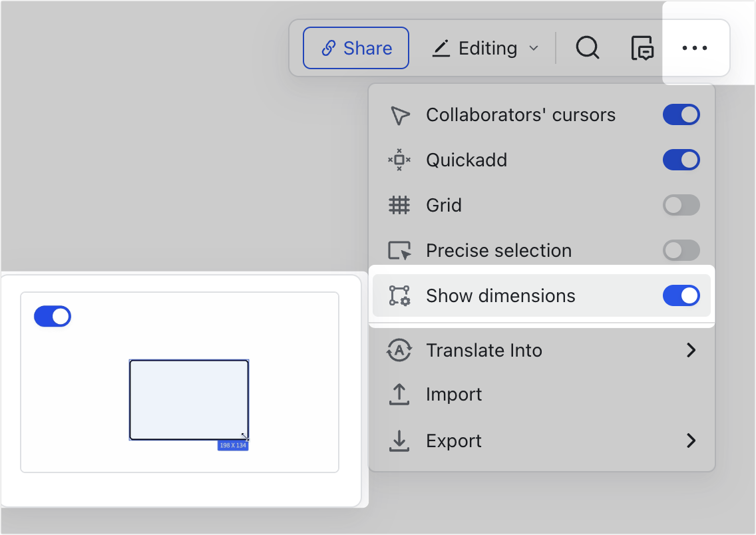Open the comments panel icon
The height and width of the screenshot is (535, 756).
(x=642, y=49)
